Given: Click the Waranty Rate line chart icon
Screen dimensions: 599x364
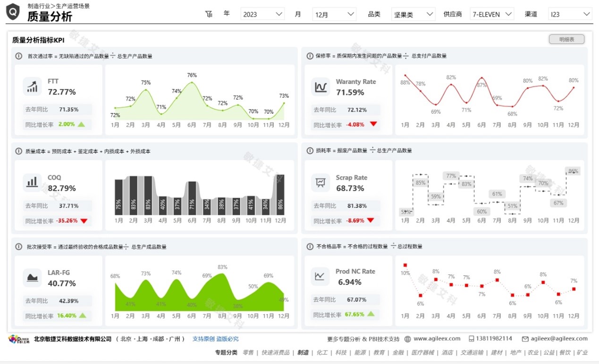Looking at the screenshot, I should tap(321, 87).
